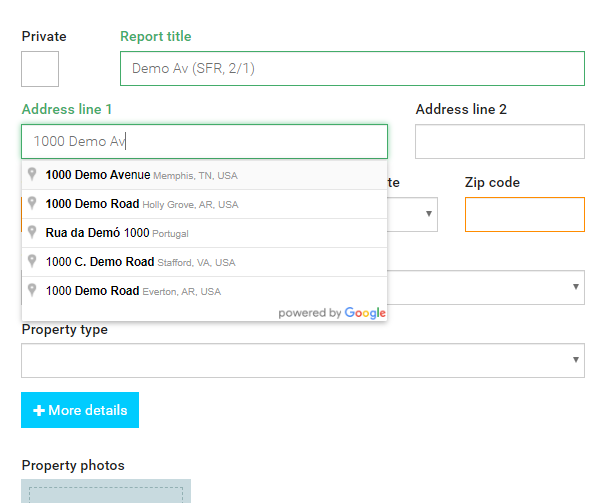The width and height of the screenshot is (613, 503).
Task: Click the plus icon on More details
Action: coord(39,410)
